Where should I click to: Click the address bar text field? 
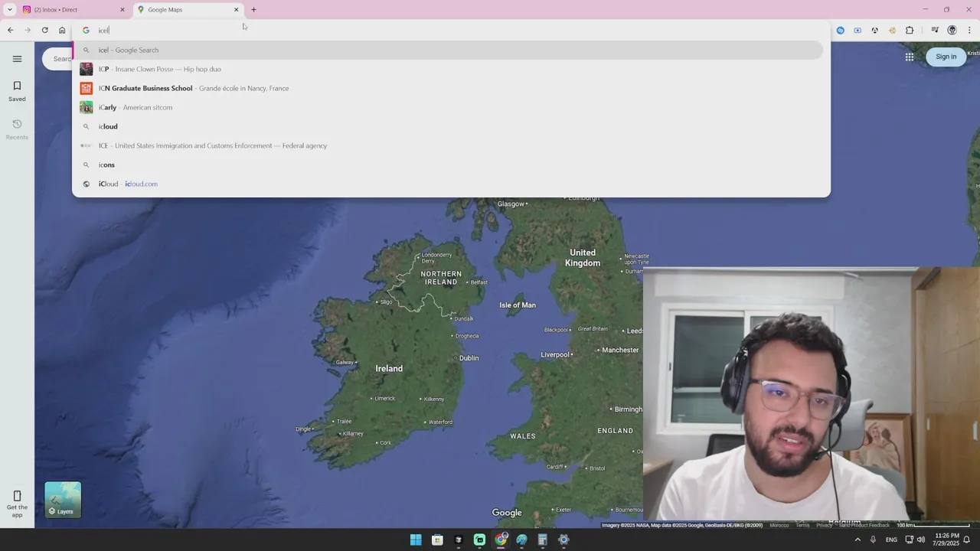click(x=452, y=30)
